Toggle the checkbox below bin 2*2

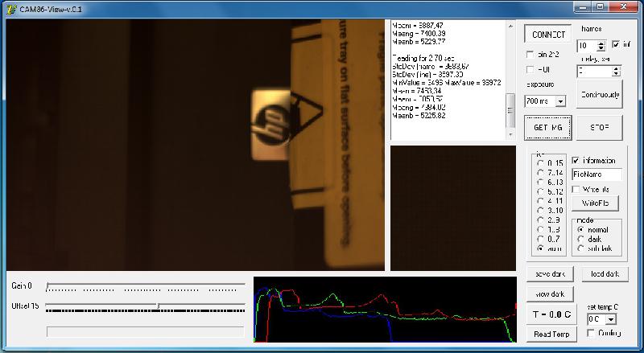[x=530, y=70]
